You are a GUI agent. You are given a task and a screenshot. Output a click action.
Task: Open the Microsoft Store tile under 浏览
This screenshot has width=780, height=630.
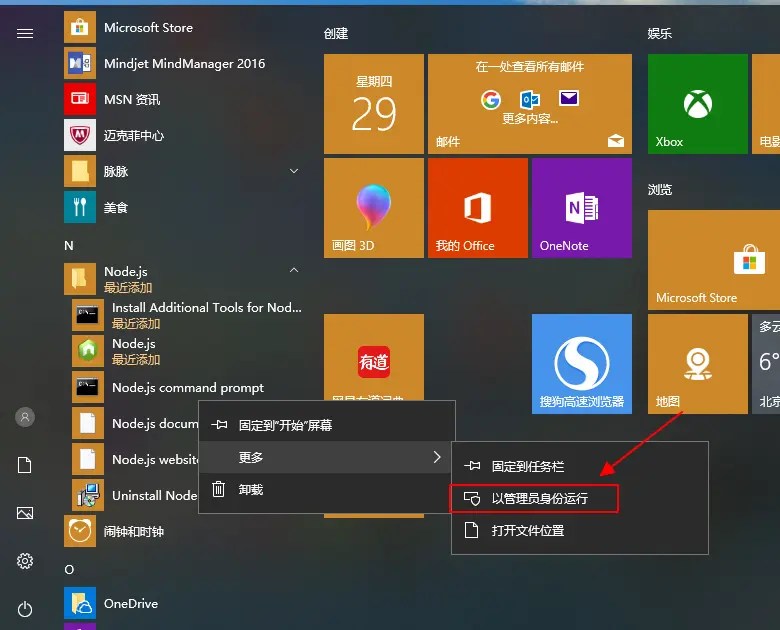[714, 260]
